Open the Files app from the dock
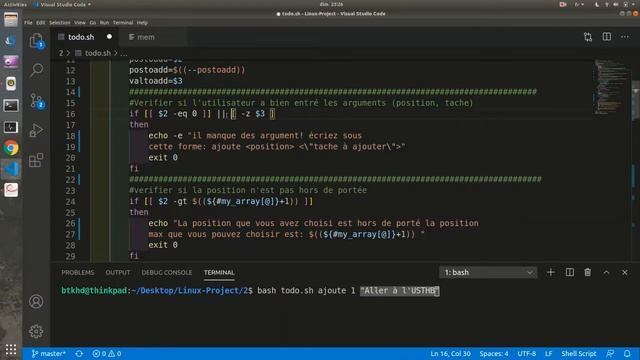The width and height of the screenshot is (640, 360). pyautogui.click(x=11, y=19)
